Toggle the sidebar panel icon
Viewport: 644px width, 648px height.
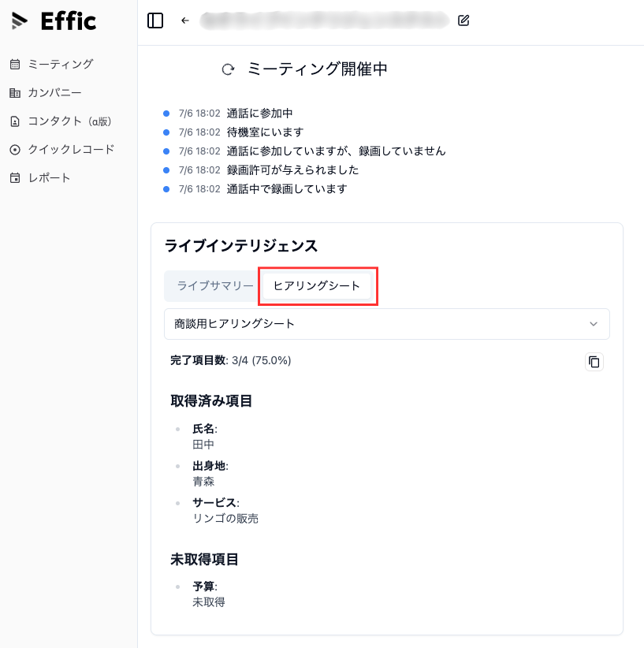(155, 20)
